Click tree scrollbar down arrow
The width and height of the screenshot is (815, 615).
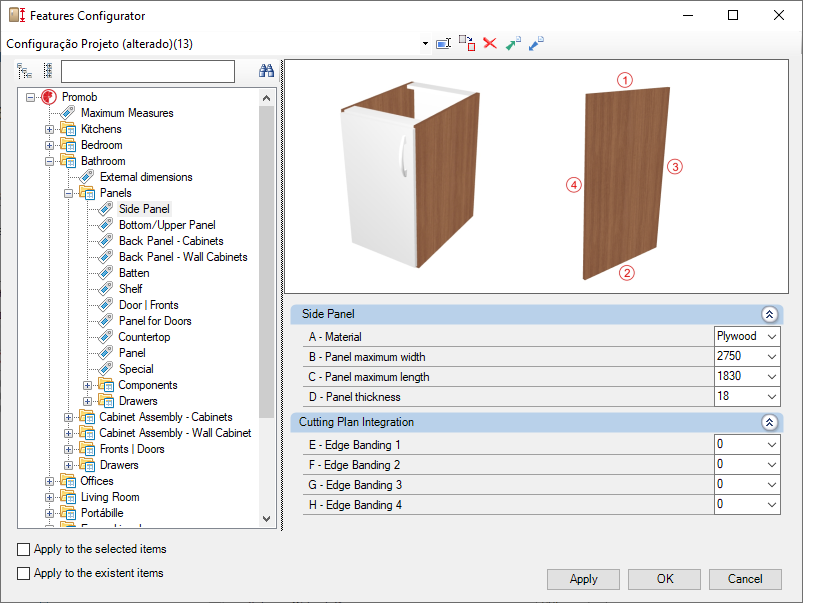click(267, 518)
